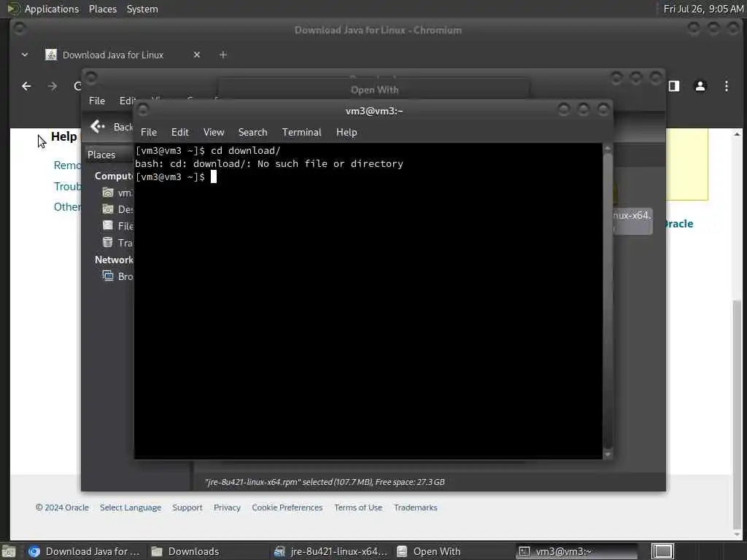Click the terminal scrollbar down arrow
This screenshot has width=747, height=560.
coord(608,455)
